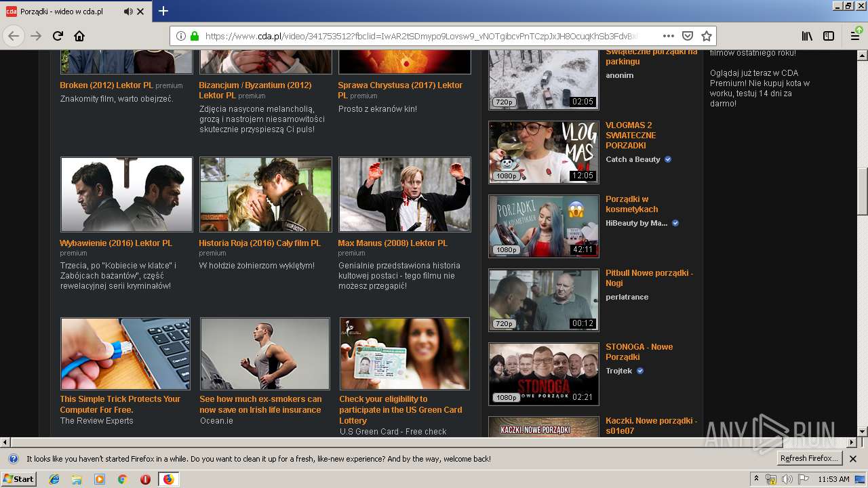The height and width of the screenshot is (488, 868).
Task: Play the snowy parking video thumbnail
Action: point(544,79)
